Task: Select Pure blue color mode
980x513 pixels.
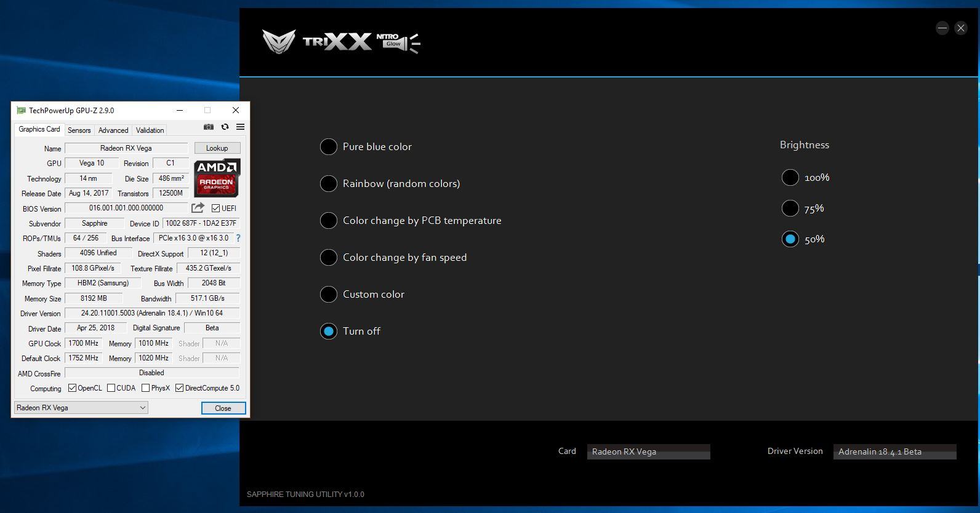Action: pos(329,146)
